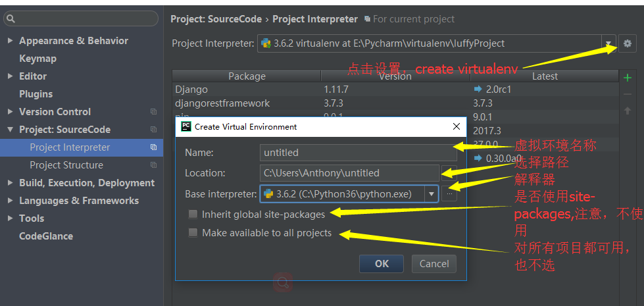644x306 pixels.
Task: Click the copy icon next to Project: SourceCode
Action: [154, 130]
